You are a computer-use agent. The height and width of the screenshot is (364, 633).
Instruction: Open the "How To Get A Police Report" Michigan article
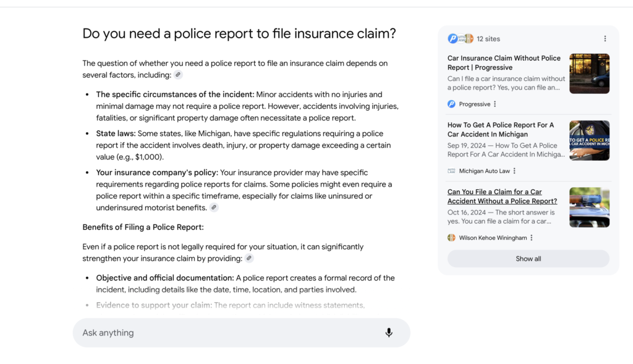point(501,129)
